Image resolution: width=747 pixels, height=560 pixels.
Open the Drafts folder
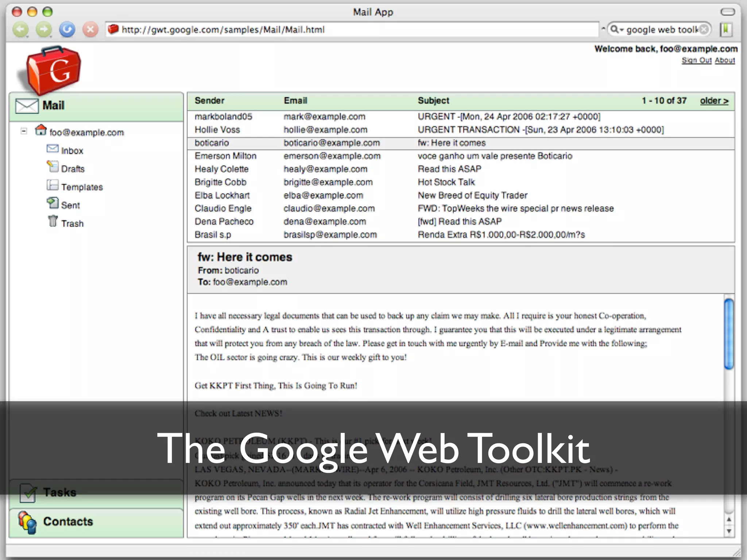click(x=73, y=169)
